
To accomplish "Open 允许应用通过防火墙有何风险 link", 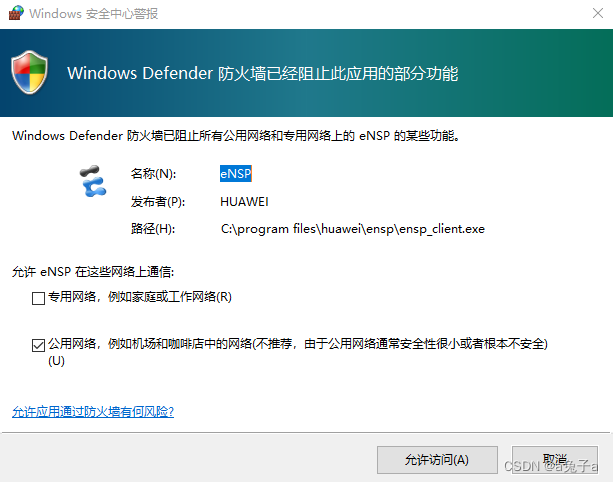I will pos(93,411).
